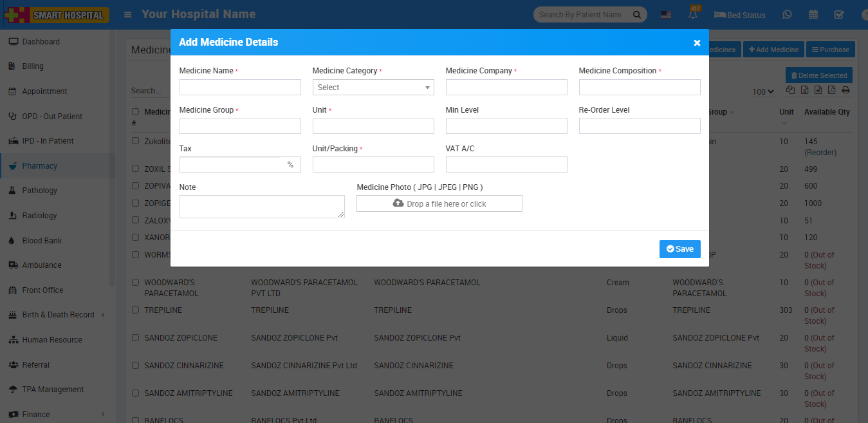This screenshot has height=423, width=868.
Task: Go to Pathology in the sidebar
Action: click(x=40, y=191)
